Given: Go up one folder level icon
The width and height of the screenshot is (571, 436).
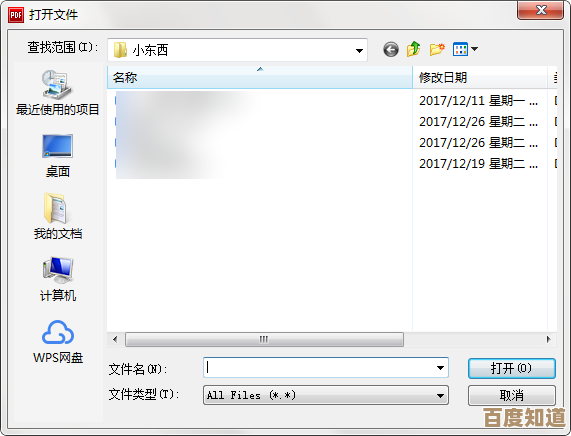Looking at the screenshot, I should [414, 49].
